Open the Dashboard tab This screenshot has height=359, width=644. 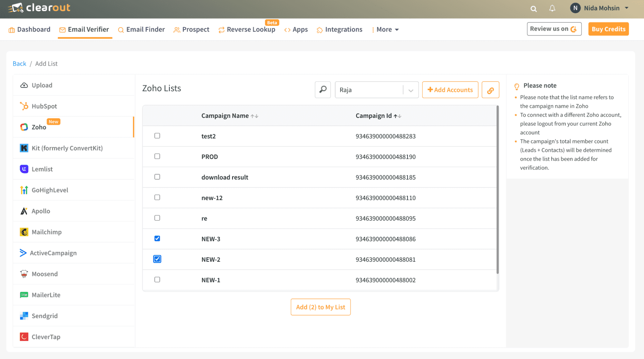pos(29,29)
